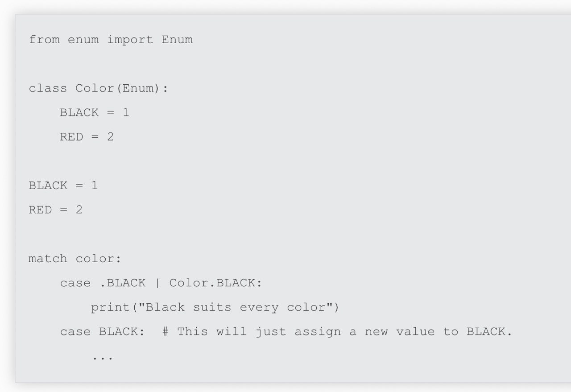
Task: Click '.BLACK' in the first case line
Action: tap(122, 283)
